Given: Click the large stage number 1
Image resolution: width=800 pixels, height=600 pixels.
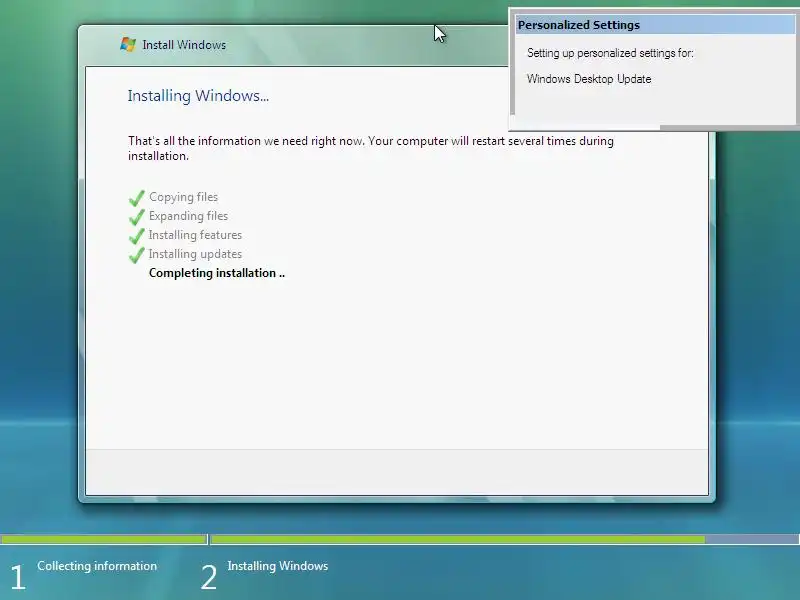Looking at the screenshot, I should pyautogui.click(x=18, y=578).
